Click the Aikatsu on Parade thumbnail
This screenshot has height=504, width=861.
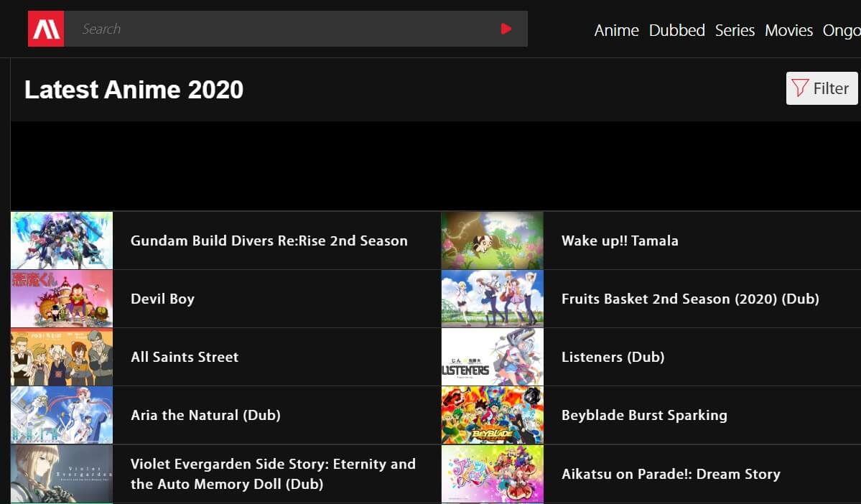(x=493, y=474)
